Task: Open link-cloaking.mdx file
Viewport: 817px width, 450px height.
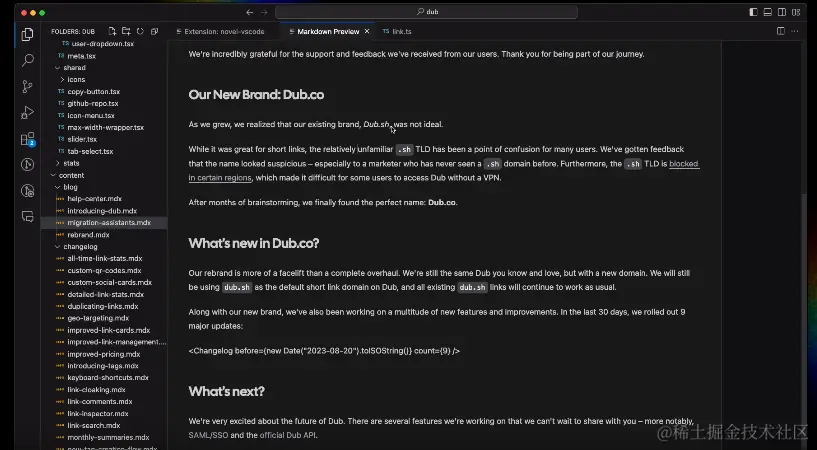Action: (96, 390)
